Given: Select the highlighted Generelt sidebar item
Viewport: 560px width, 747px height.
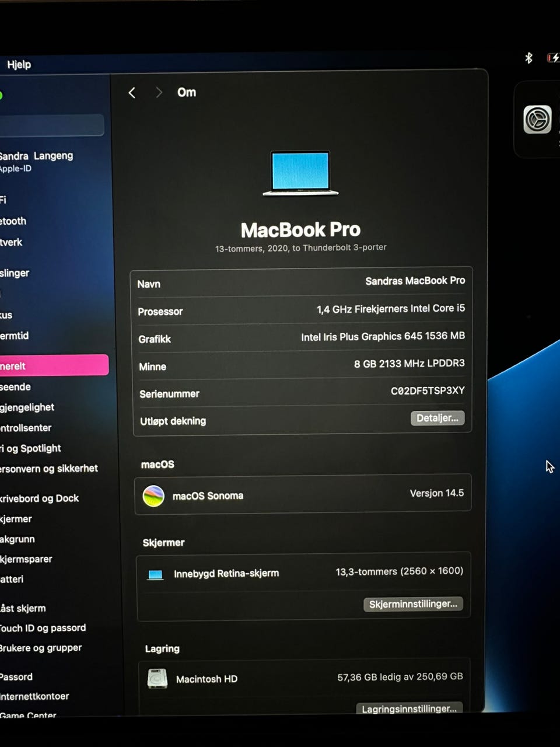Looking at the screenshot, I should 54,365.
